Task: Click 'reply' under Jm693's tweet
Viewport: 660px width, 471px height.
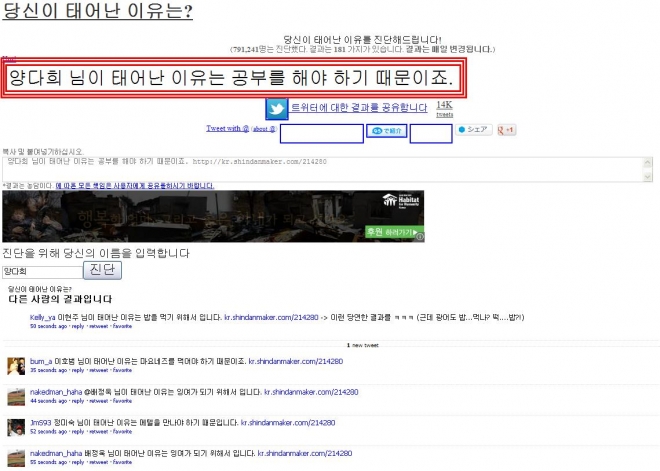Action: 78,432
